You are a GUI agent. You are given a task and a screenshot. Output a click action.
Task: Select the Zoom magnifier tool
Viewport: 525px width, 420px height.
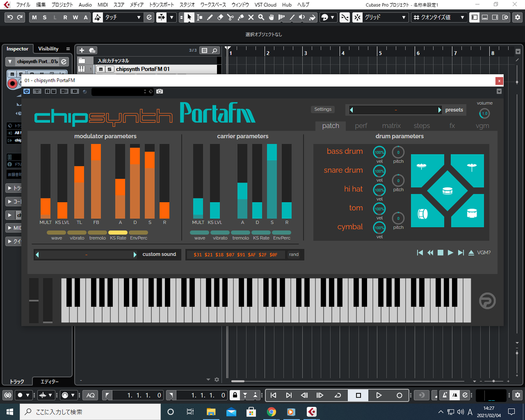click(x=261, y=17)
